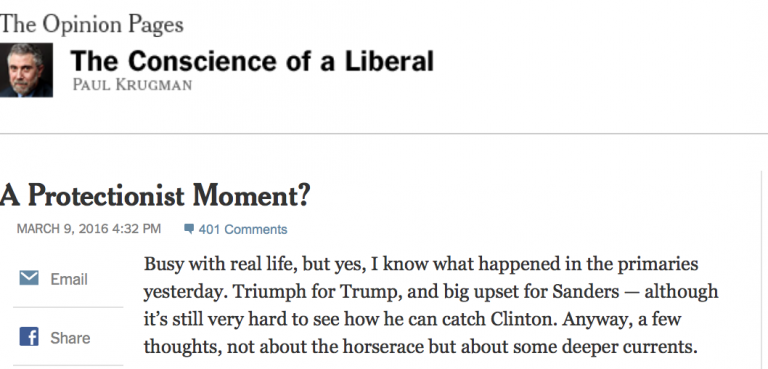The image size is (768, 369).
Task: Open the A Protectionist Moment? headline
Action: pyautogui.click(x=155, y=196)
